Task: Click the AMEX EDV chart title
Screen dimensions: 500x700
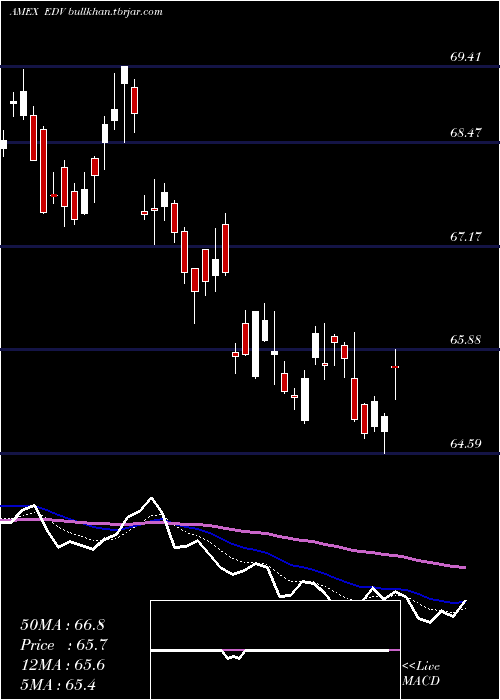Action: tap(38, 12)
